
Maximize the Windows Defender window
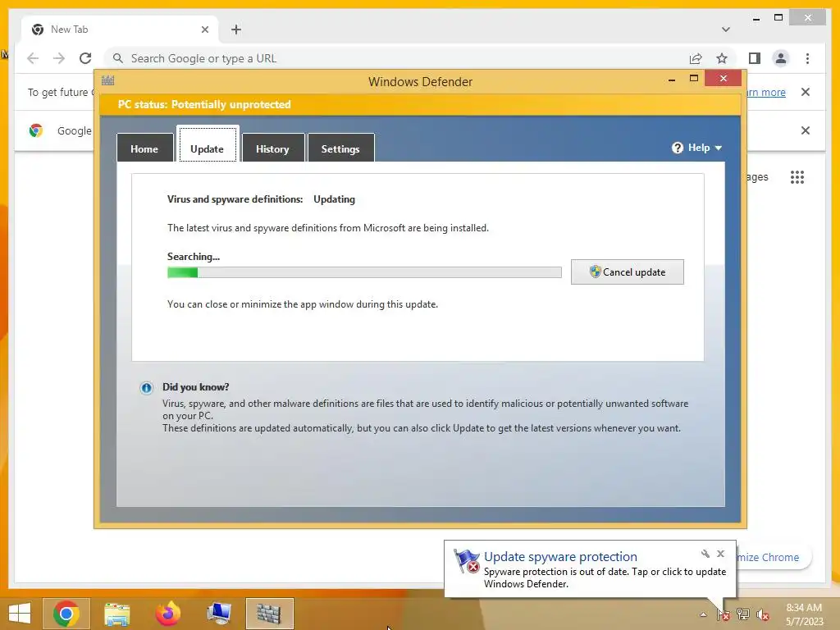pos(694,79)
